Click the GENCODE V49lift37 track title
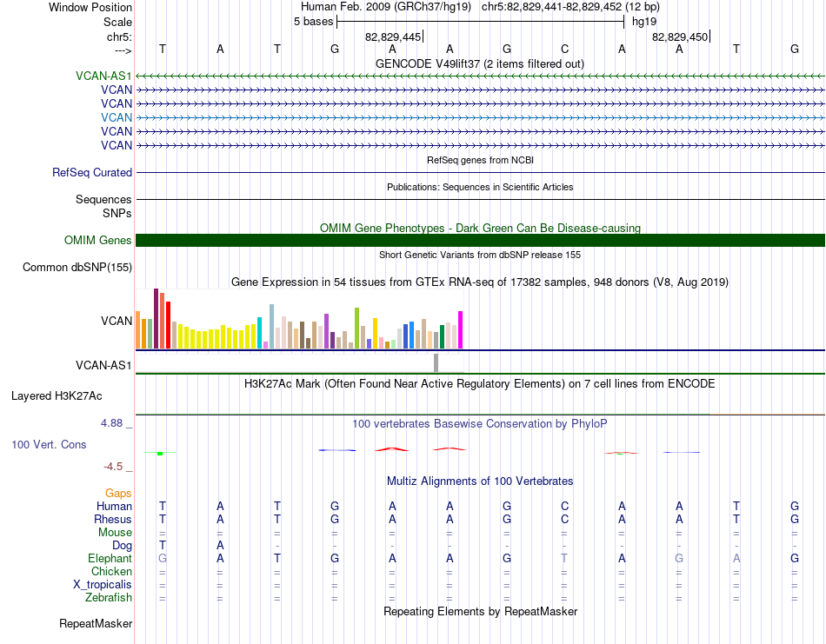Viewport: 826px width, 644px height. pyautogui.click(x=479, y=63)
